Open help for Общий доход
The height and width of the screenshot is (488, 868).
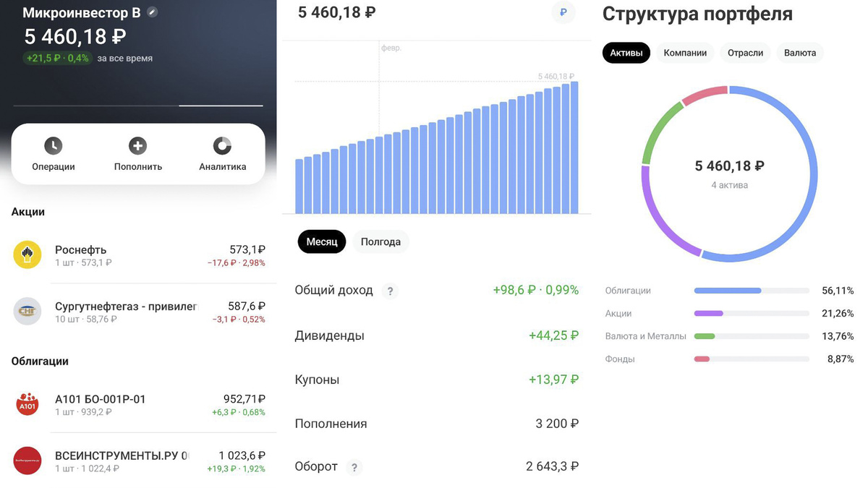[390, 291]
